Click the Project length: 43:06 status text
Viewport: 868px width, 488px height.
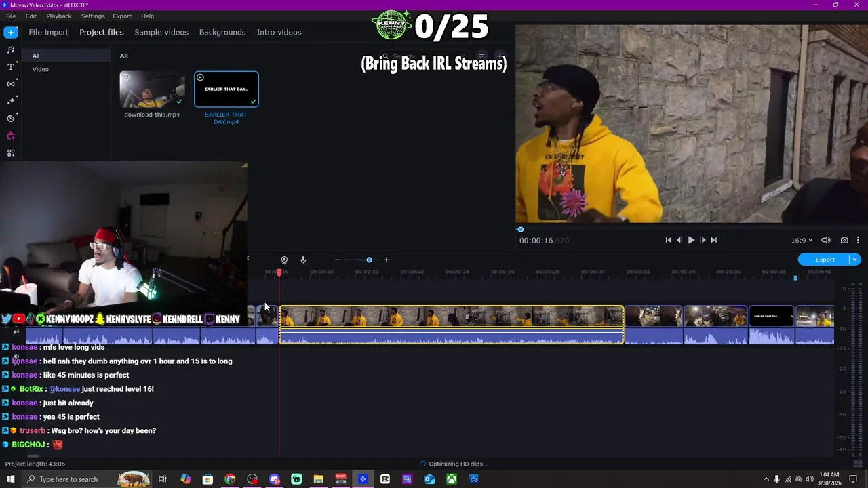(x=35, y=464)
